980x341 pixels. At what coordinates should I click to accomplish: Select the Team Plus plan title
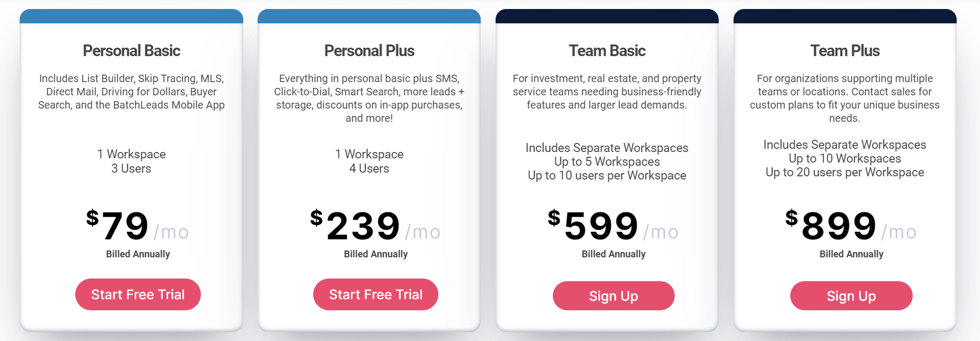845,50
